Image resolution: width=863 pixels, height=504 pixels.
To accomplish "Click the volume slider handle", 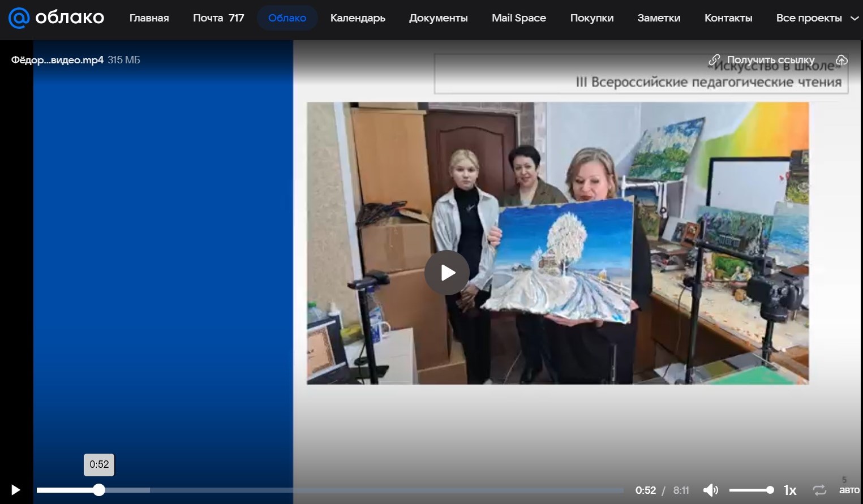I will coord(770,490).
